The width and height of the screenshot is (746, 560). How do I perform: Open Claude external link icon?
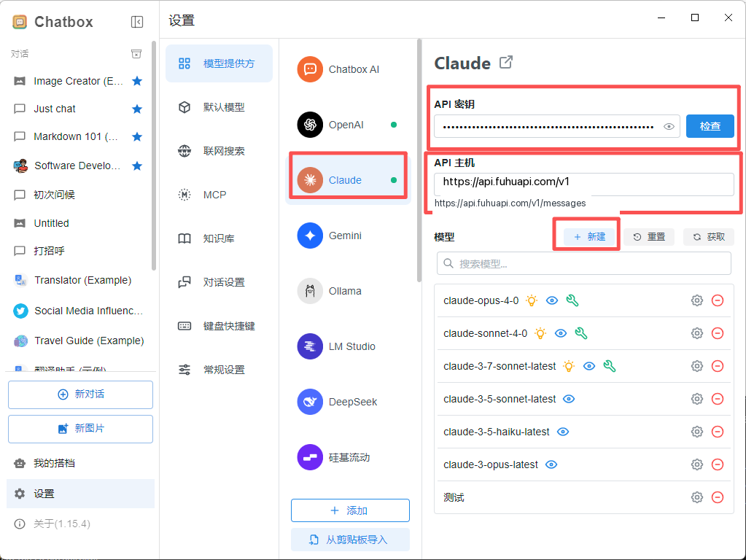pos(506,62)
